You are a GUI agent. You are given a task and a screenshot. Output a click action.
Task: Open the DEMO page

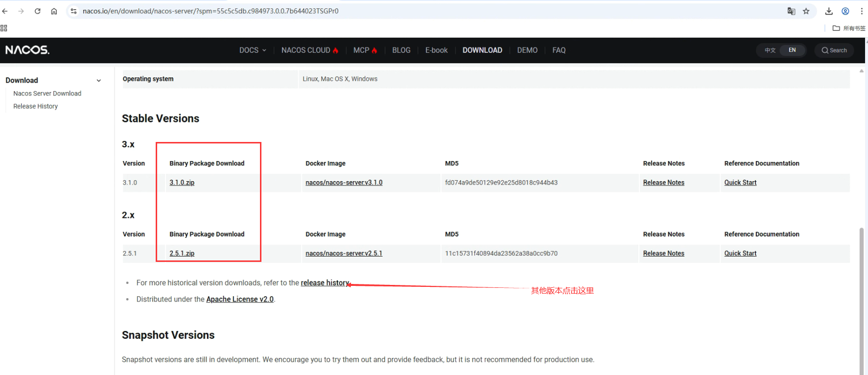pyautogui.click(x=527, y=50)
